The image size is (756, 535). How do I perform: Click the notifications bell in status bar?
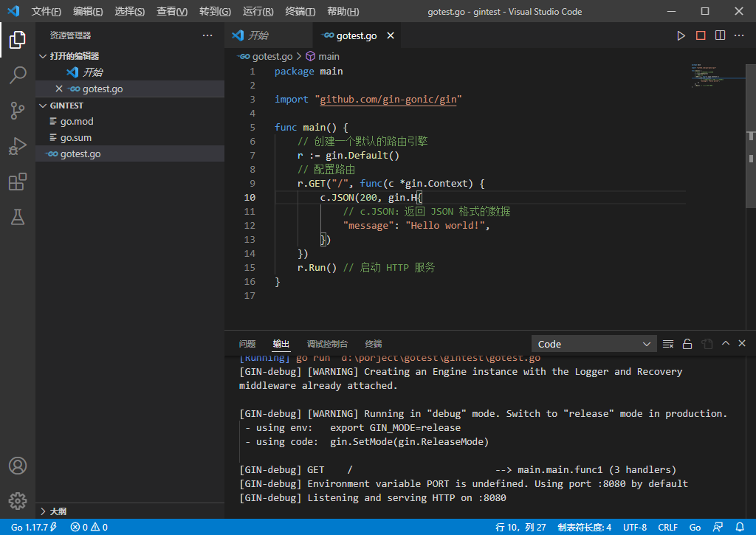tap(740, 528)
